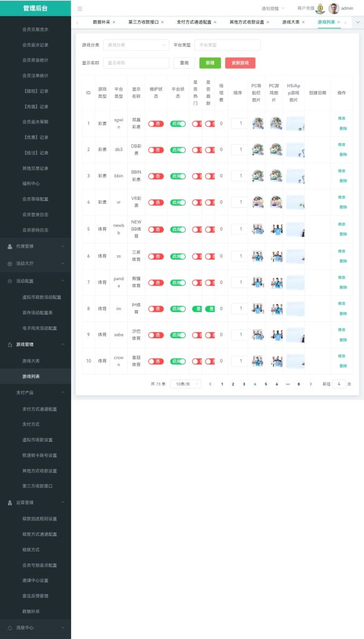This screenshot has width=364, height=639.
Task: Click 删除 link for row crown
Action: click(343, 366)
